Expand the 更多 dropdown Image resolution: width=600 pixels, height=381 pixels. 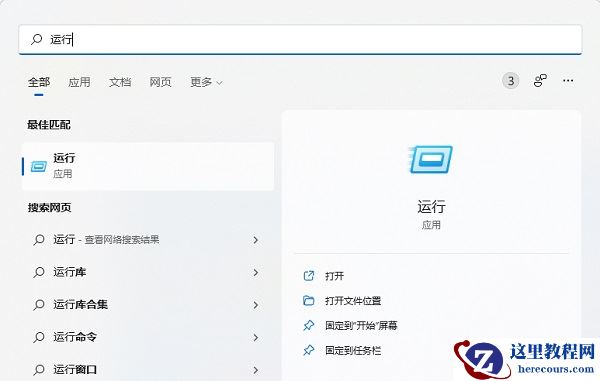pyautogui.click(x=206, y=82)
